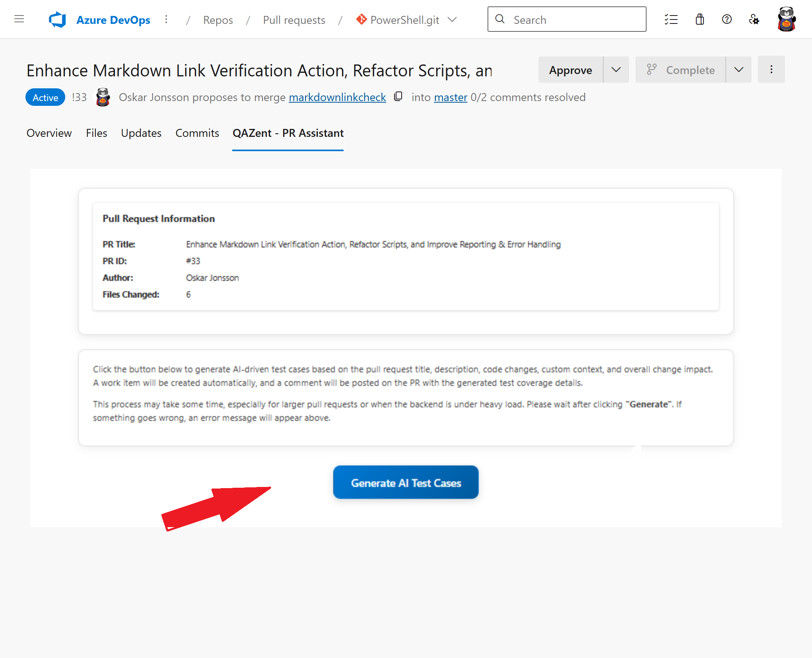
Task: Click the Azure DevOps logo
Action: [x=57, y=19]
